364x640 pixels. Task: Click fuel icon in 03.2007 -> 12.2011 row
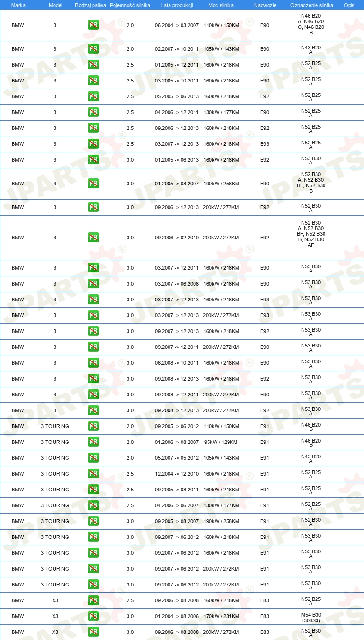(x=93, y=268)
